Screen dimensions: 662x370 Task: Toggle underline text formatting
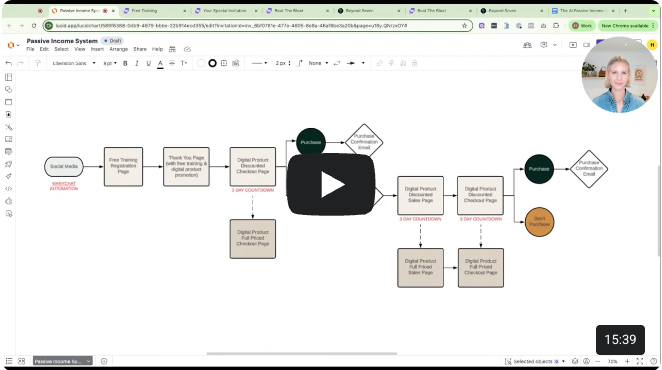(x=148, y=63)
